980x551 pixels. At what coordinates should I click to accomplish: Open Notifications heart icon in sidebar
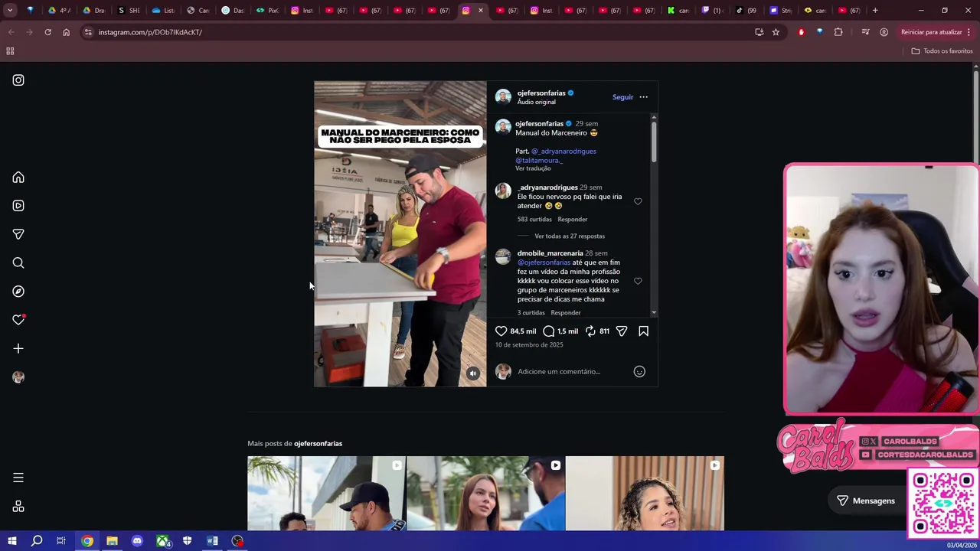[x=18, y=320]
